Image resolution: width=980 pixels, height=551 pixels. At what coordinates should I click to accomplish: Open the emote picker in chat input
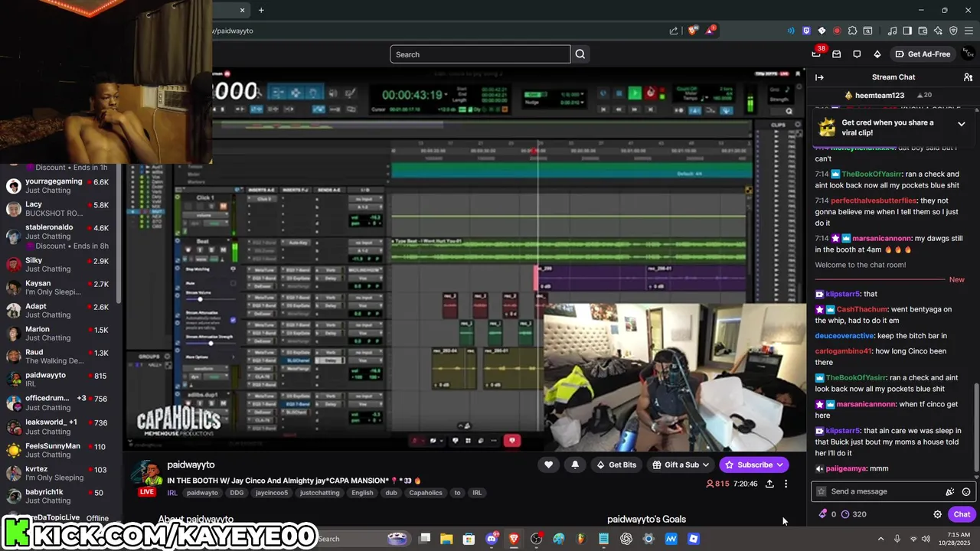pos(966,492)
